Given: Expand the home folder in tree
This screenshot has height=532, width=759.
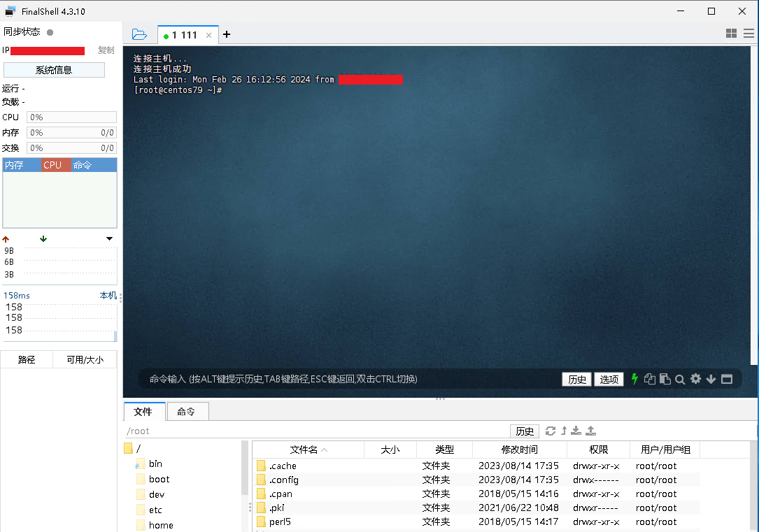Looking at the screenshot, I should (161, 525).
